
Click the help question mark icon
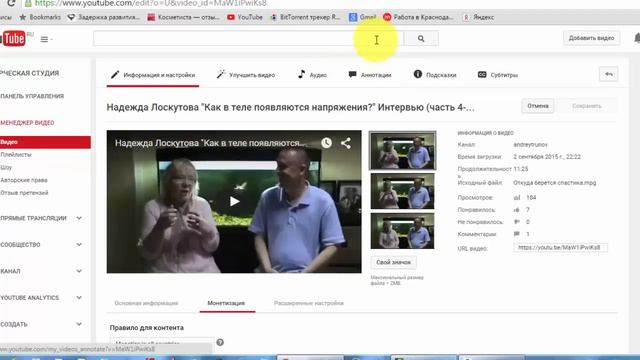220,342
